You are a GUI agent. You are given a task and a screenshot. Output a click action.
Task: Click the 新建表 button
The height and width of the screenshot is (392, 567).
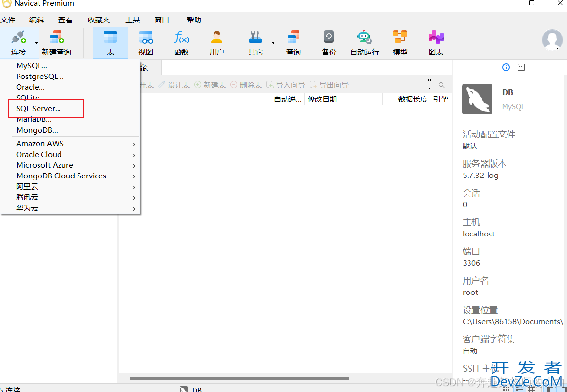click(x=210, y=85)
